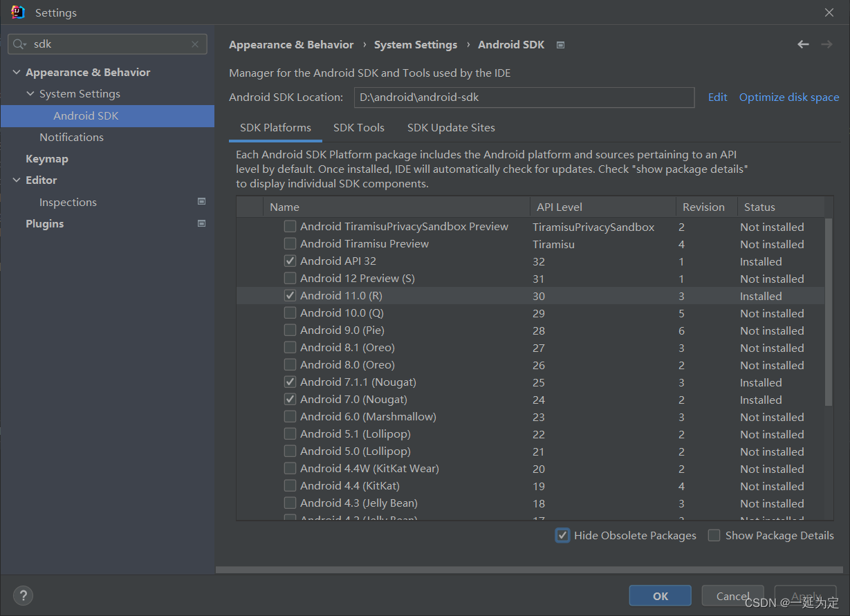Screen dimensions: 850x616
Task: Go forward with the right arrow icon
Action: click(826, 44)
